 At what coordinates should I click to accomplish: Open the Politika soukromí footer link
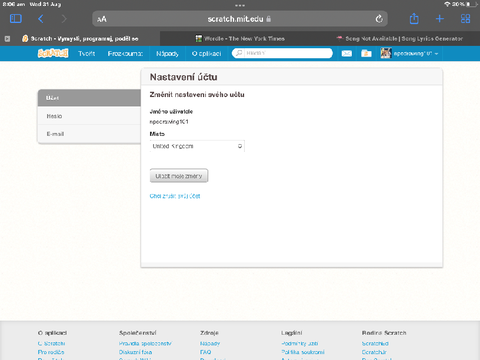point(303,352)
